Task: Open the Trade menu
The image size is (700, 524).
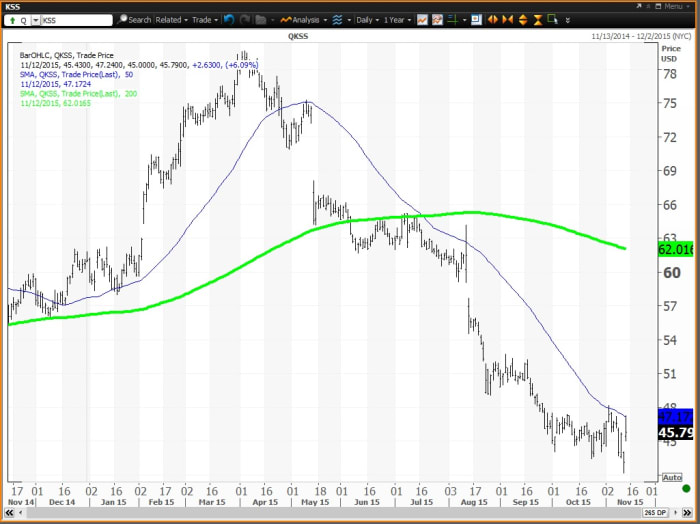Action: pos(204,19)
